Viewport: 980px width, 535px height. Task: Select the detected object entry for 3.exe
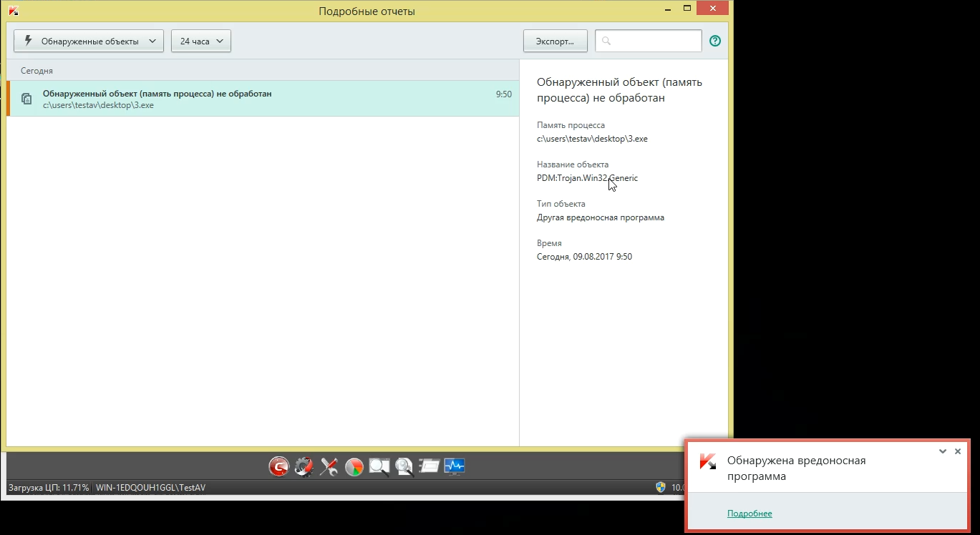262,99
